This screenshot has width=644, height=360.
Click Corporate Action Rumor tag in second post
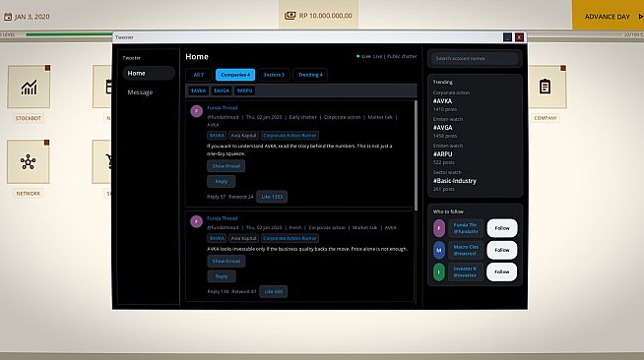290,238
